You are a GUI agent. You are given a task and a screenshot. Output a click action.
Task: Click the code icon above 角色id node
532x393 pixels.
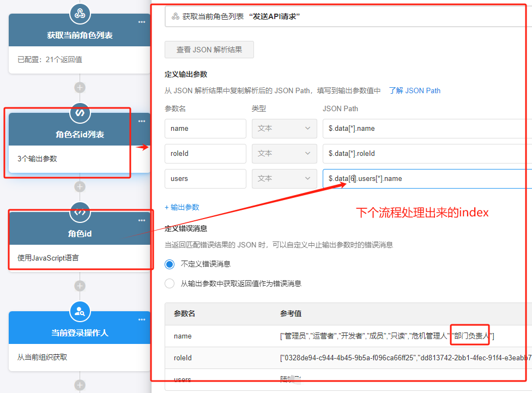80,212
